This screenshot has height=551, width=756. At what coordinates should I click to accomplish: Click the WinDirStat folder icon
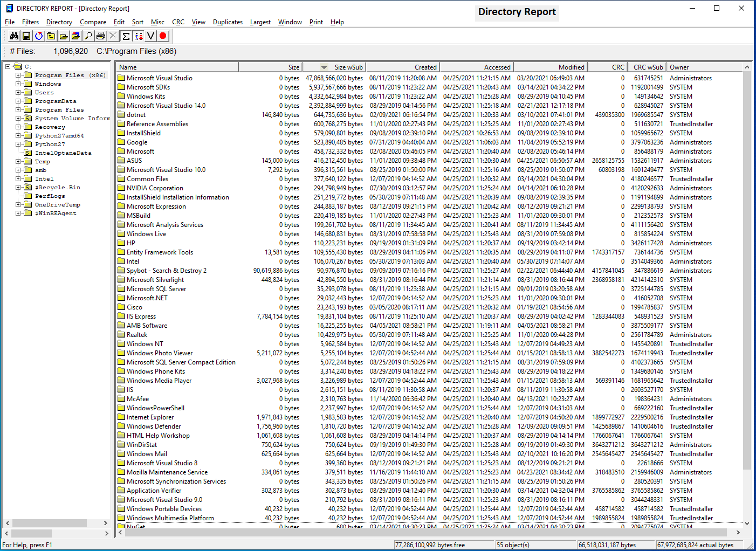121,445
